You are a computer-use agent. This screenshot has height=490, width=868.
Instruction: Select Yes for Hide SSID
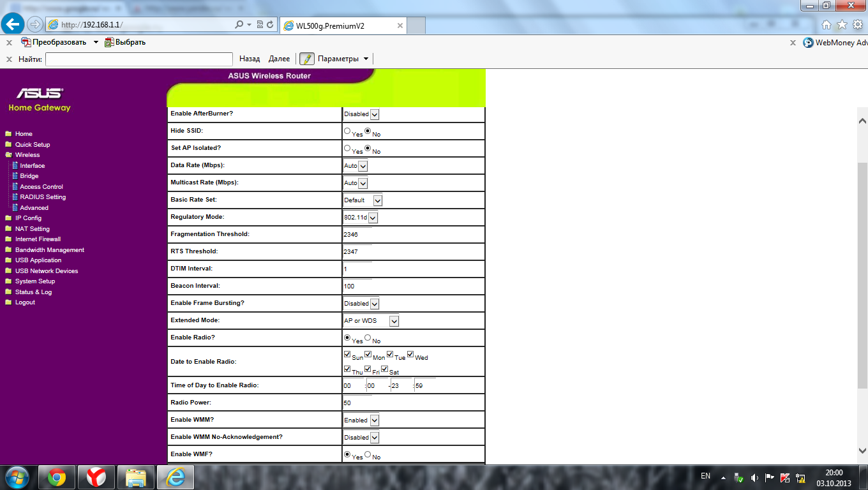(x=347, y=131)
